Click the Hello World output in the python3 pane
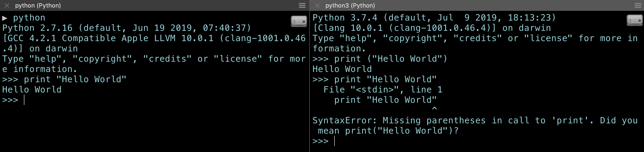The image size is (644, 152). [x=342, y=69]
